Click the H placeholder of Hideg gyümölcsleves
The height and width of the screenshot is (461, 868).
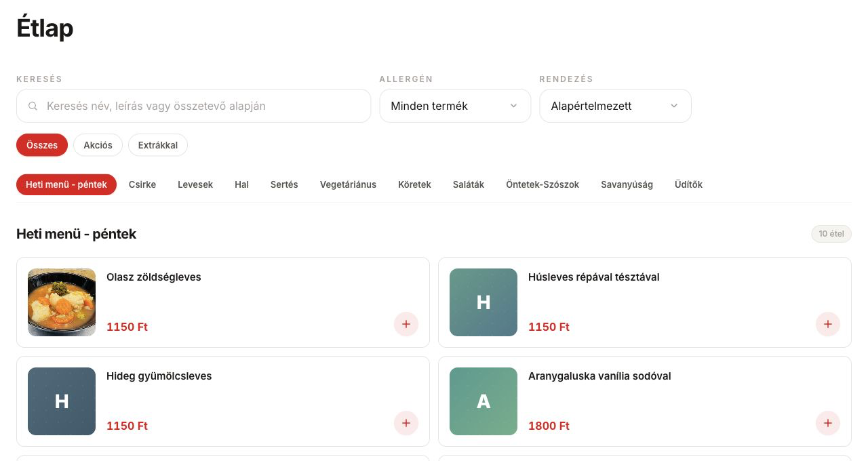click(x=62, y=401)
